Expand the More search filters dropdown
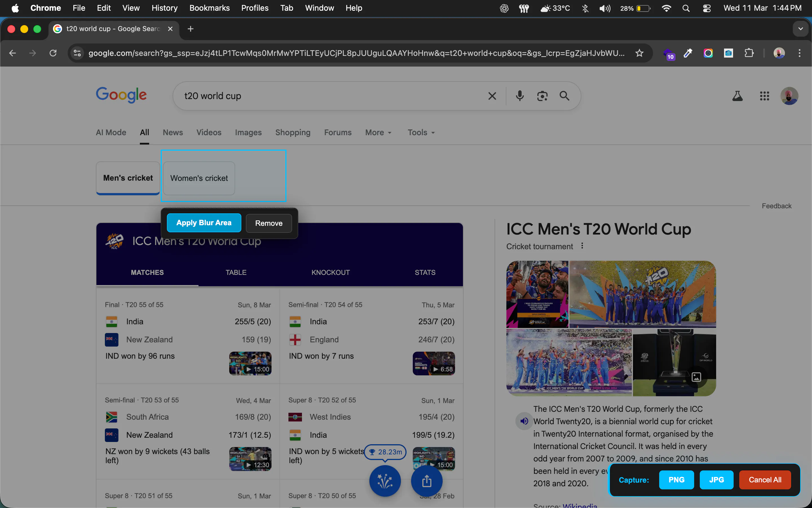The height and width of the screenshot is (508, 812). (378, 133)
